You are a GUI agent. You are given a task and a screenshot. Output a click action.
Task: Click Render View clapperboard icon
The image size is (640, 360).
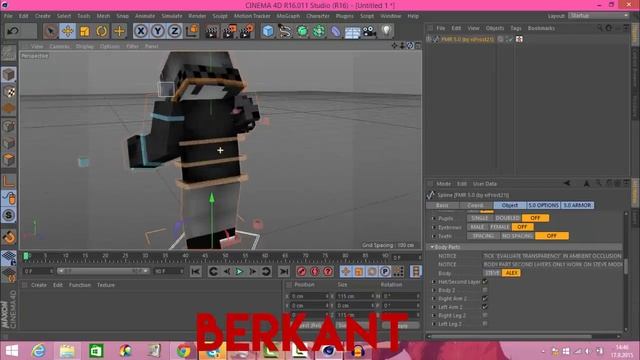[212, 31]
